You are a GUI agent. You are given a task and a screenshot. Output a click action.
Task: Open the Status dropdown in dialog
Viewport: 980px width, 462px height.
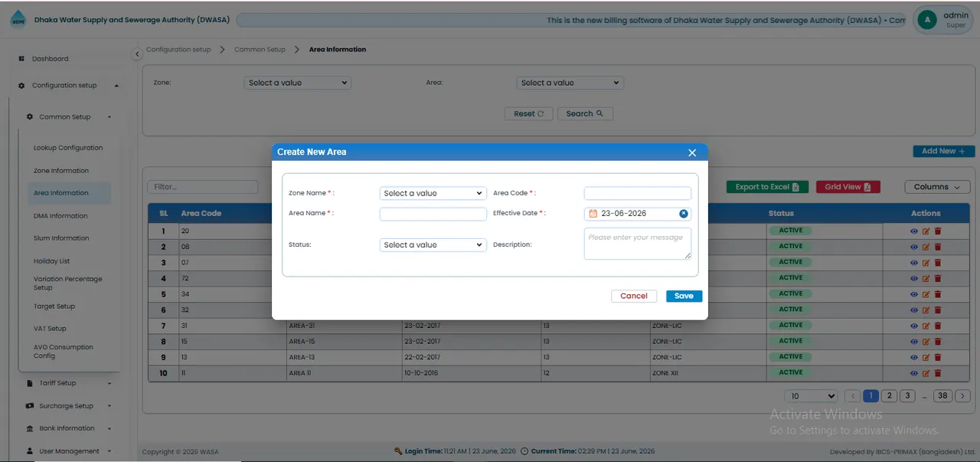(x=433, y=245)
